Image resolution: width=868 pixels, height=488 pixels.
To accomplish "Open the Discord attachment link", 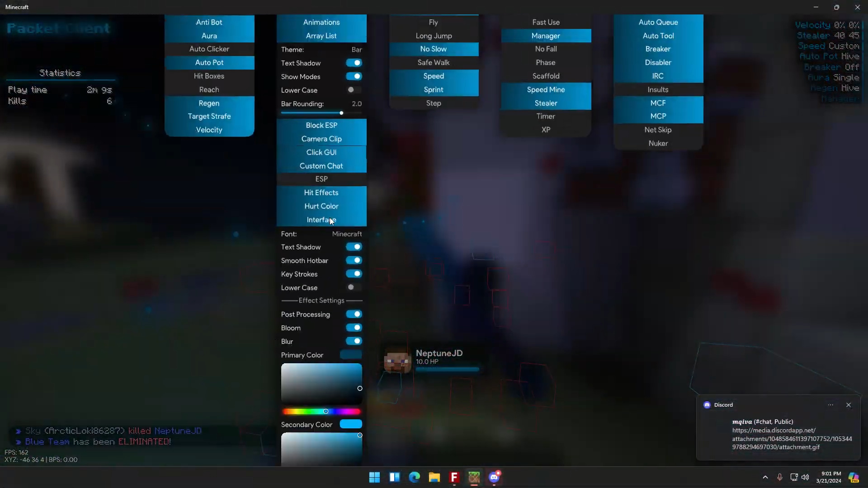I will coord(792,439).
